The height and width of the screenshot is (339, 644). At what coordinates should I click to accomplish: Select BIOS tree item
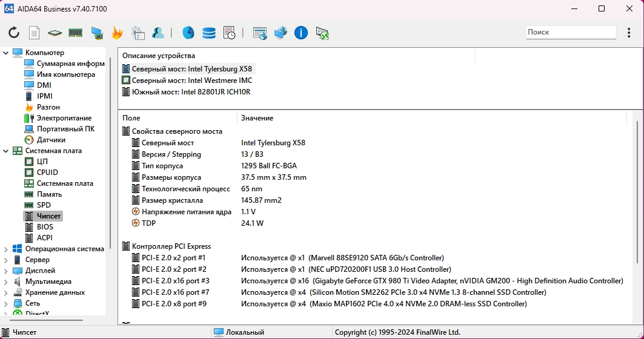[x=39, y=227]
